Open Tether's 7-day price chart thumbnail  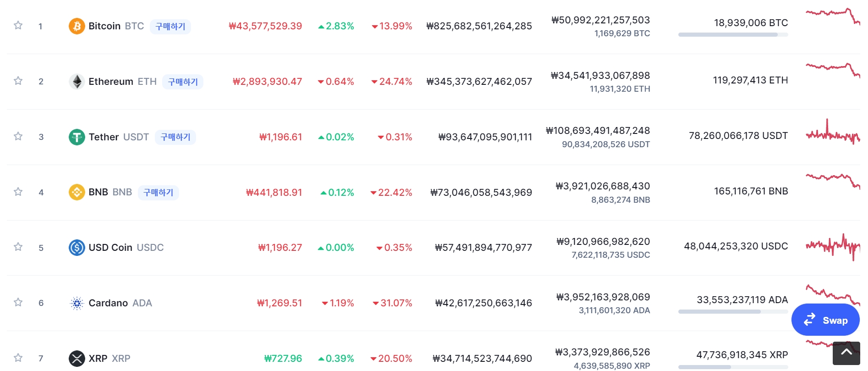click(x=832, y=134)
